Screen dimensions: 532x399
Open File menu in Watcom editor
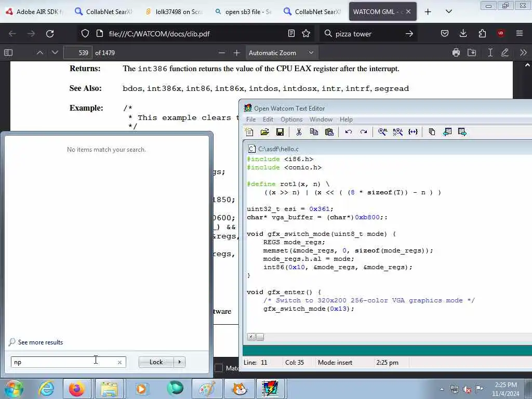(x=251, y=119)
